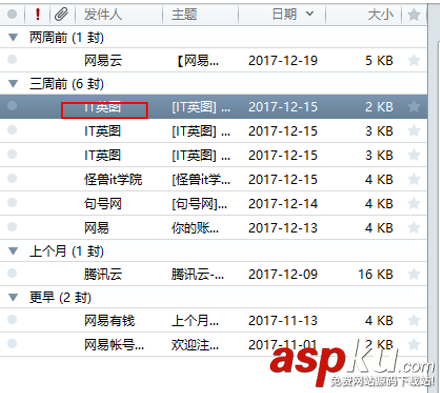Star the 网易云 email

(414, 60)
